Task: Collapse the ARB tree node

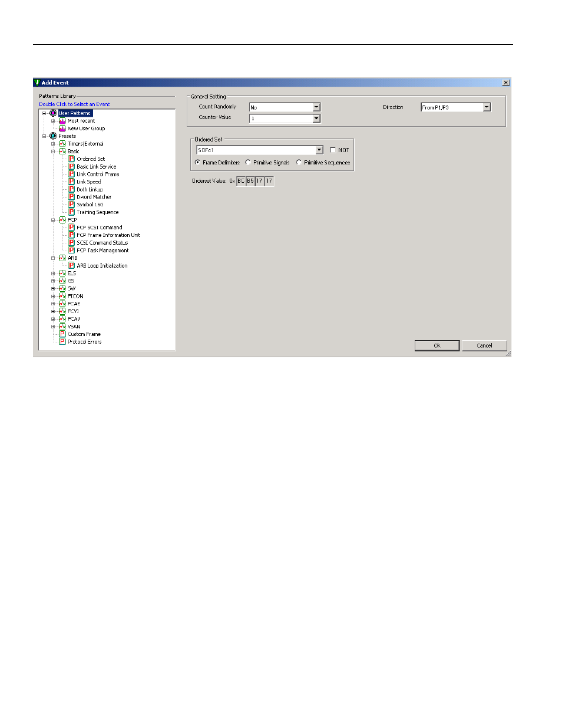Action: [53, 258]
